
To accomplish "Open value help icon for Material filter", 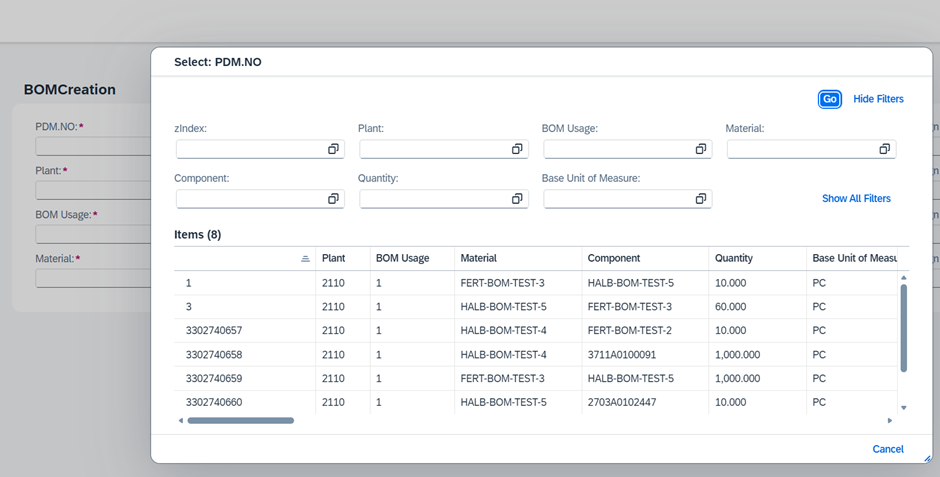I will 884,149.
